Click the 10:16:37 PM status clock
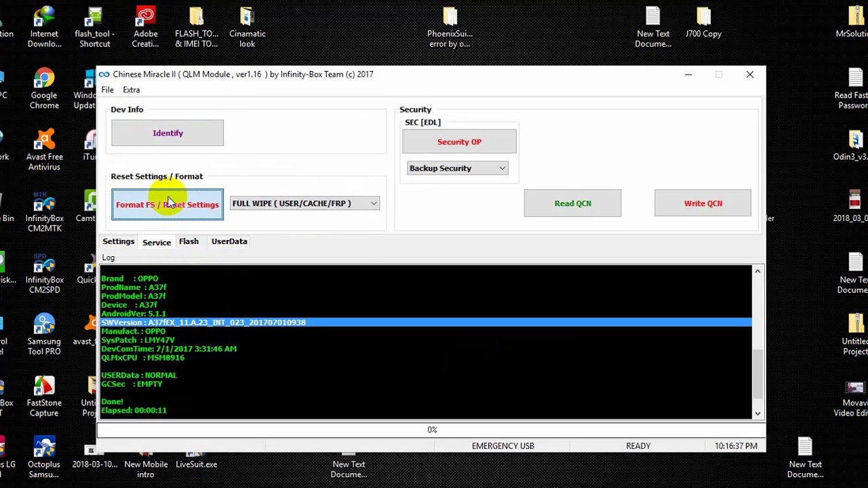This screenshot has width=868, height=488. coord(736,446)
